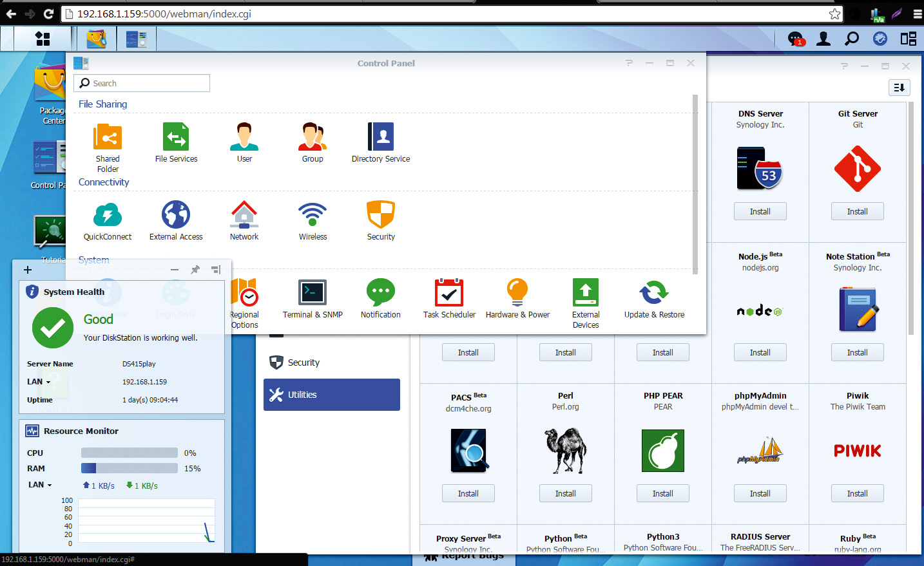Click the RADIUS Server package title
This screenshot has width=924, height=566.
coord(760,536)
